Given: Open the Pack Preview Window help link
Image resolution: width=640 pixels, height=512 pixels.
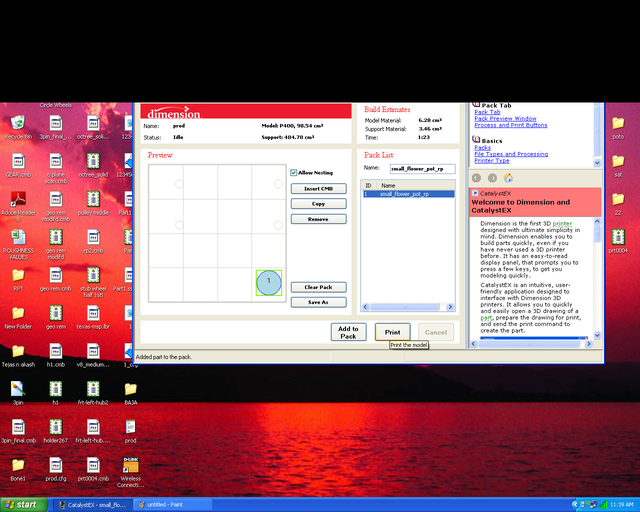Looking at the screenshot, I should [x=505, y=118].
